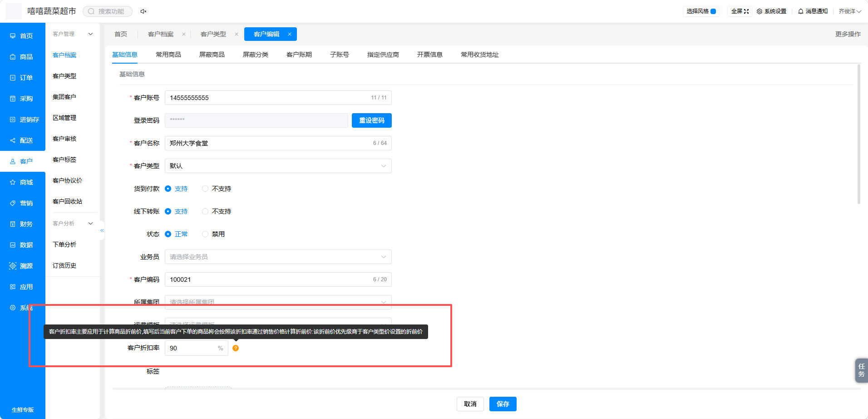Switch to the 客户账期 tab
Image resolution: width=868 pixels, height=419 pixels.
[299, 55]
